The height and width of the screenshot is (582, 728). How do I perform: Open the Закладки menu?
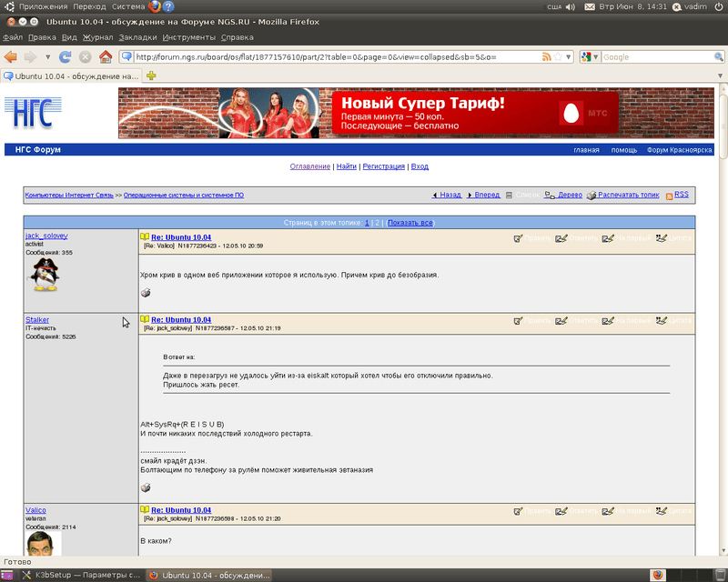pos(137,37)
